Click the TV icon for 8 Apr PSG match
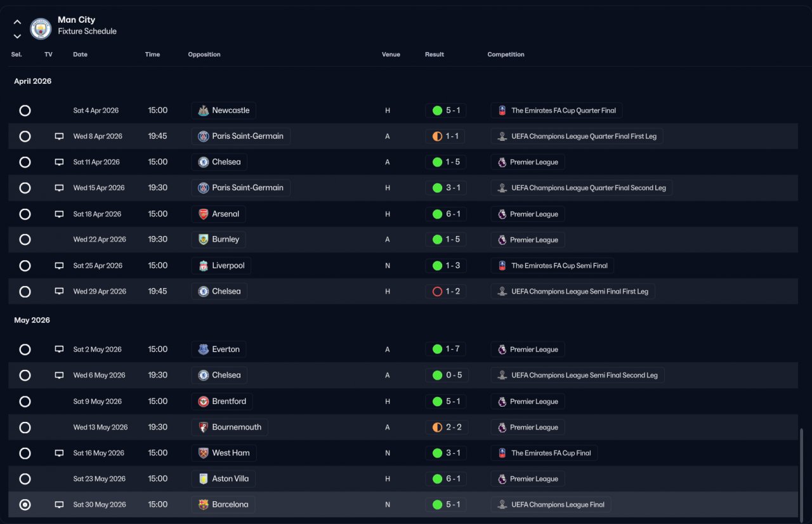Screen dimensions: 812x524 click(x=59, y=136)
